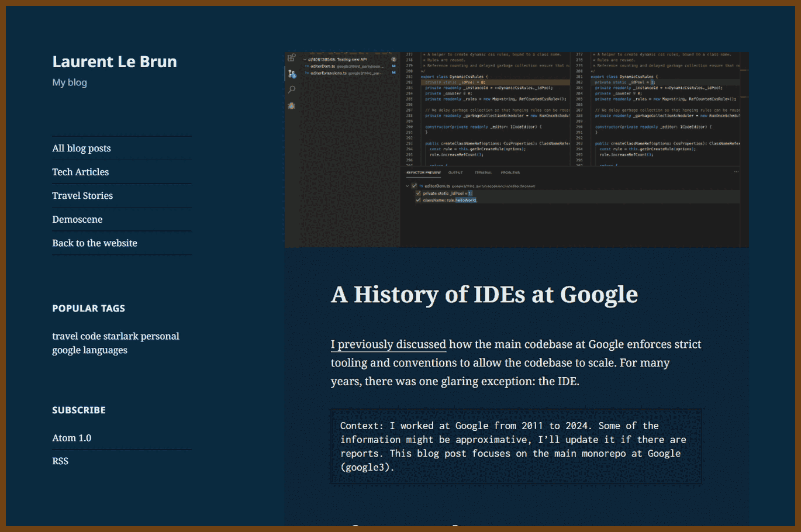Screen dimensions: 801x532
Task: Switch to the OUTPUT panel tab
Action: (455, 172)
